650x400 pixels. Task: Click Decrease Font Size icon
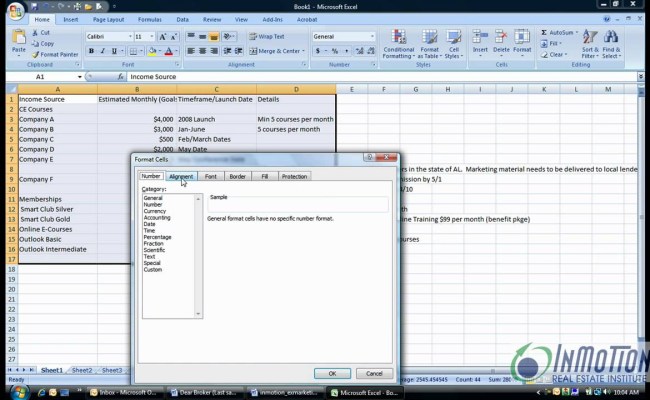point(174,36)
